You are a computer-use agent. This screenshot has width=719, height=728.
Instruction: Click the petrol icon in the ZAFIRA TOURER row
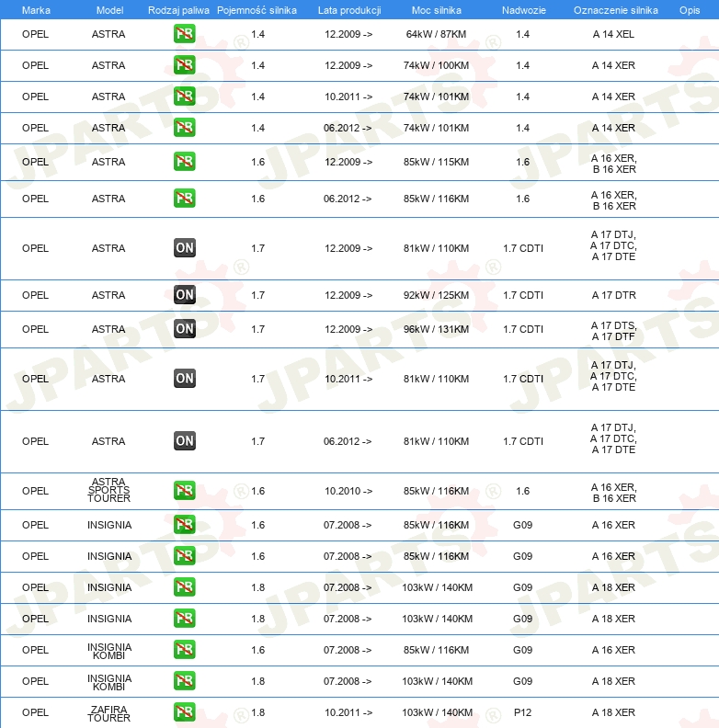pos(185,711)
